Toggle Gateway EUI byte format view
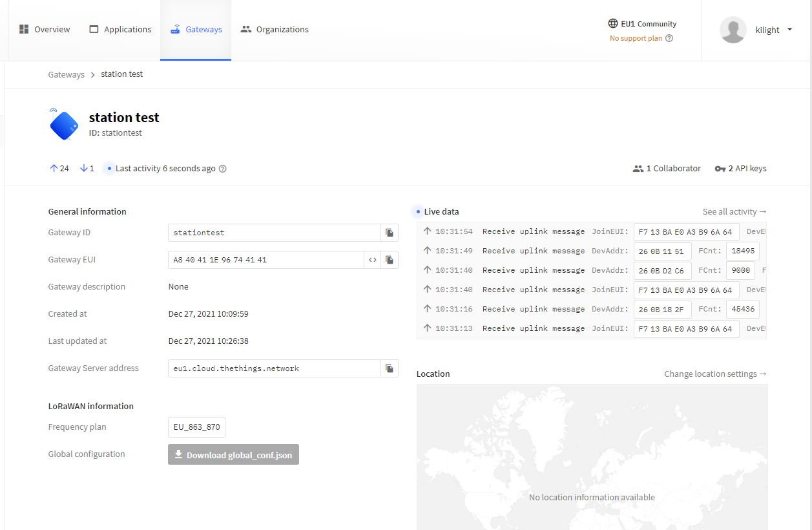812x530 pixels. tap(373, 260)
